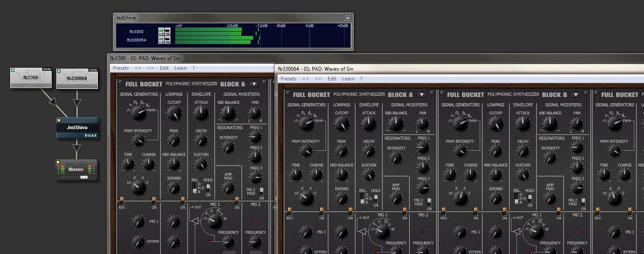Go to next preset (>>) in fb330064

tap(318, 79)
